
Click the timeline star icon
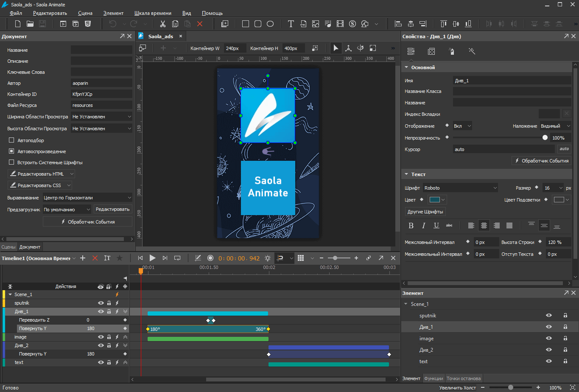coord(120,258)
